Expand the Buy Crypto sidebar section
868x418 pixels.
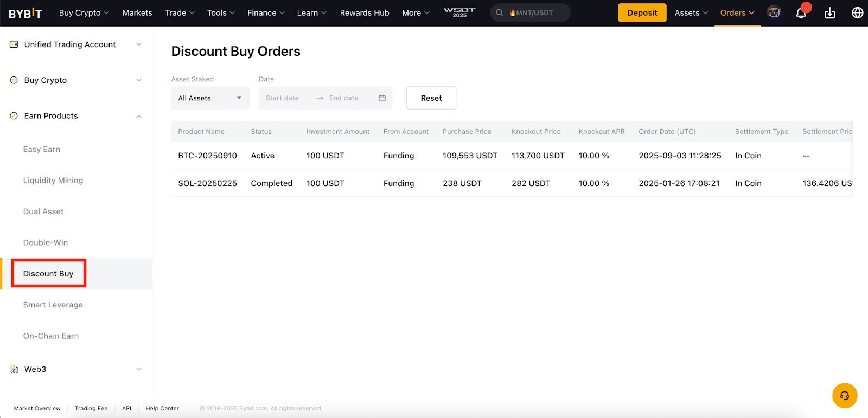click(139, 80)
